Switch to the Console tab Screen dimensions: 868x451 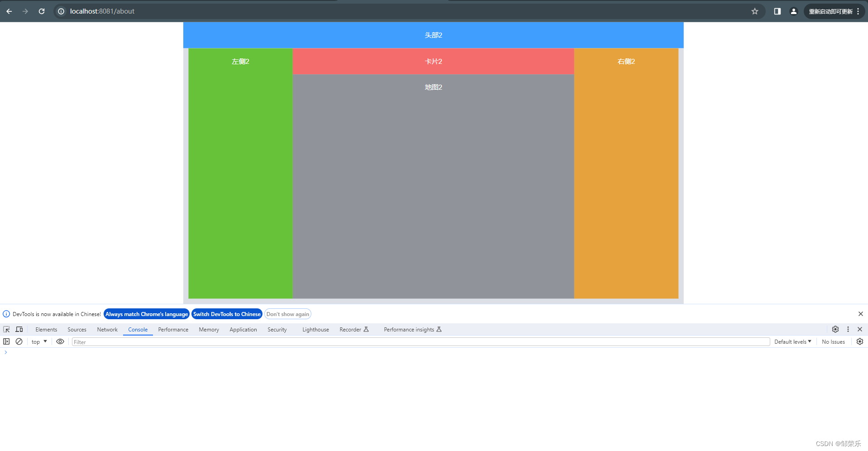pos(138,330)
